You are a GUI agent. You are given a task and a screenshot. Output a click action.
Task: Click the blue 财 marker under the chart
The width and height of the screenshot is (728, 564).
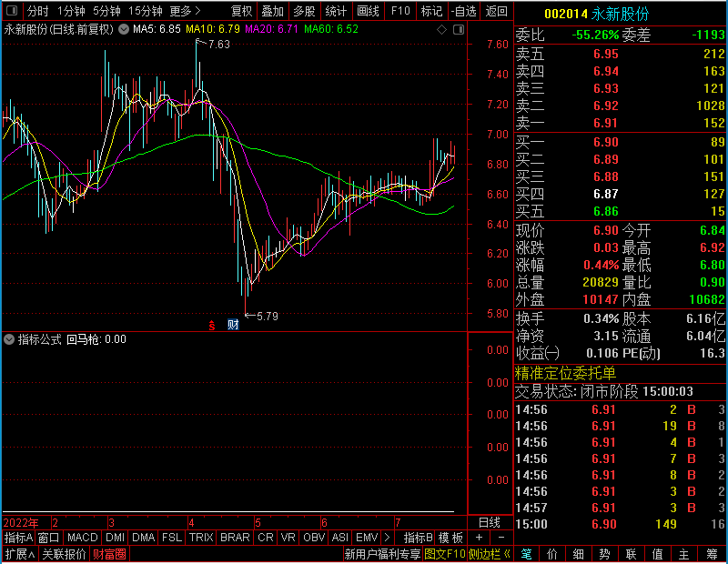click(x=233, y=325)
